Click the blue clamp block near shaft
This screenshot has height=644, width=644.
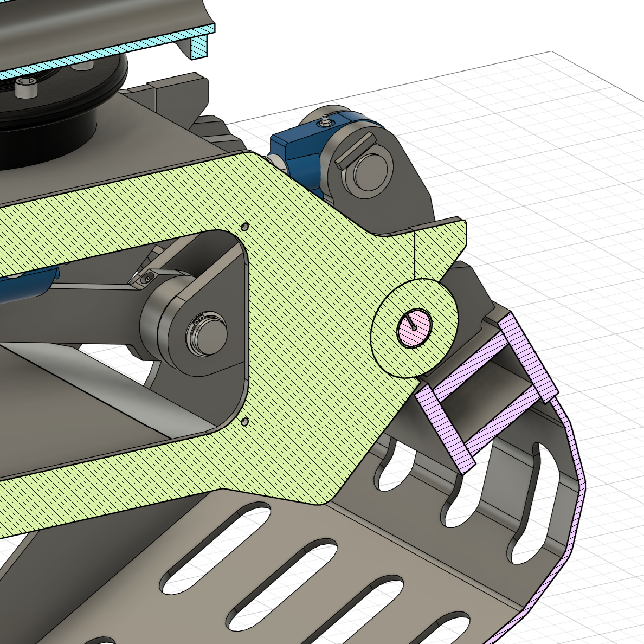(x=293, y=152)
